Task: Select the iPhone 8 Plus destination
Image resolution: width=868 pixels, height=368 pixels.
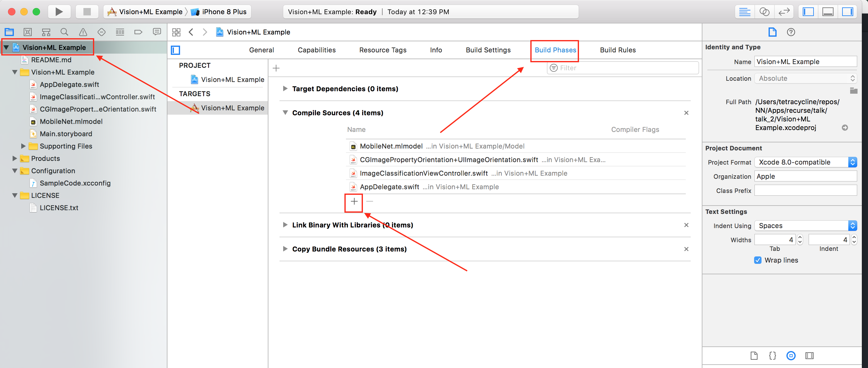Action: (x=219, y=12)
